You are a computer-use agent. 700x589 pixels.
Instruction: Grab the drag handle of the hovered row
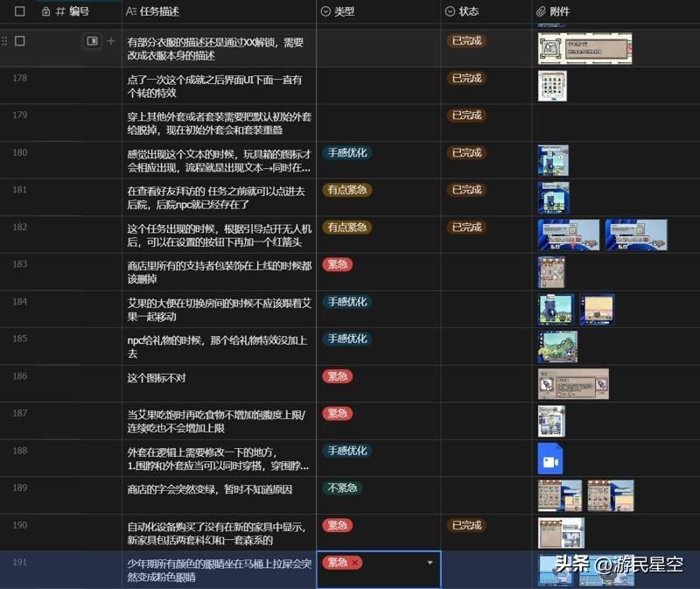click(x=4, y=41)
